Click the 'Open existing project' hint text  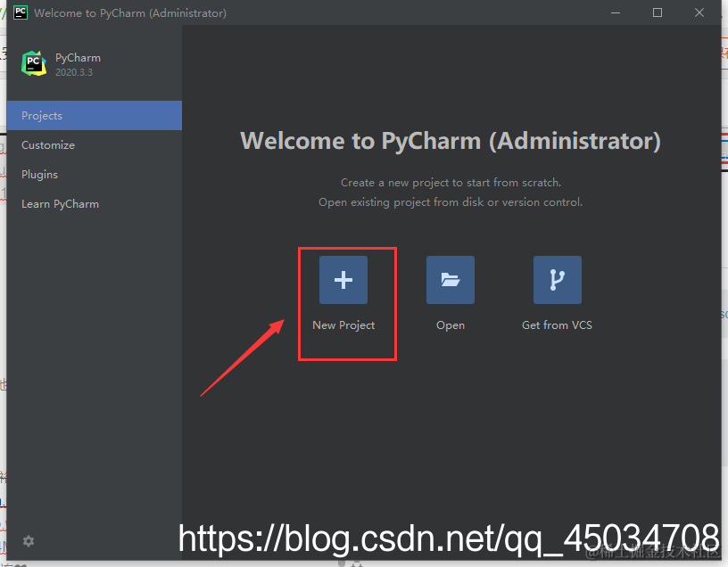451,202
